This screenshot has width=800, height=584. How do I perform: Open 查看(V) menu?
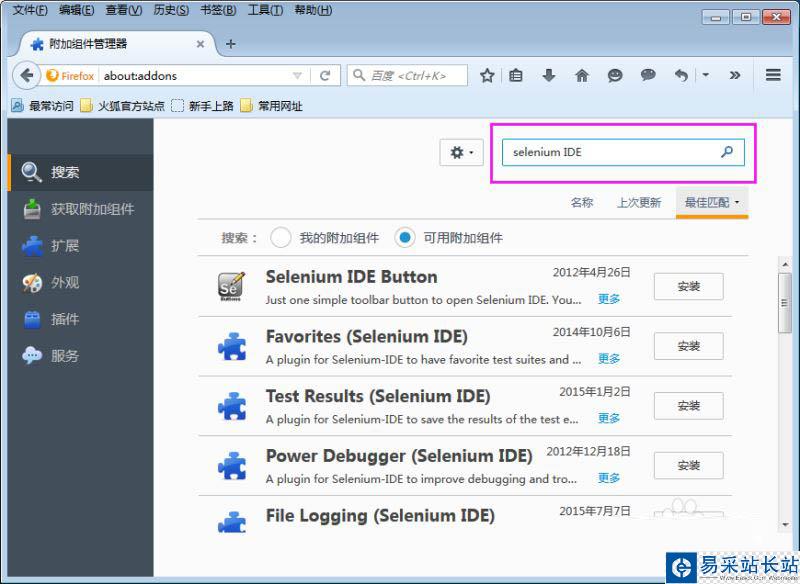(123, 10)
